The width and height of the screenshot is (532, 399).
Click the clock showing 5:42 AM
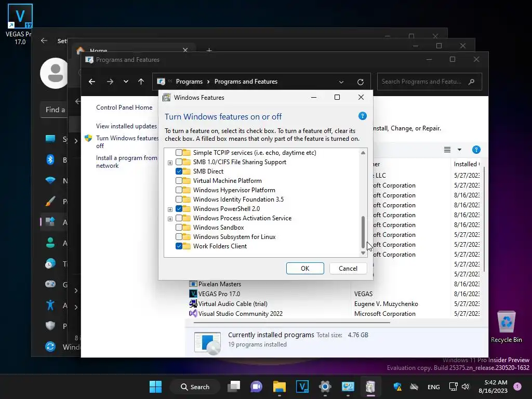496,382
